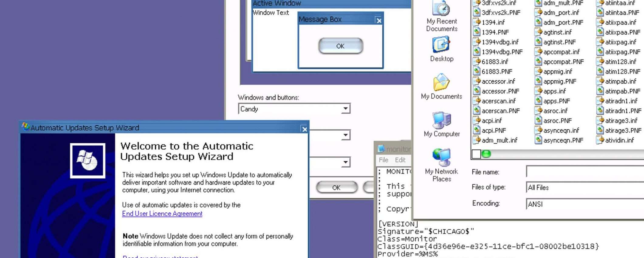
Task: Select file asroc.inf
Action: pos(555,111)
